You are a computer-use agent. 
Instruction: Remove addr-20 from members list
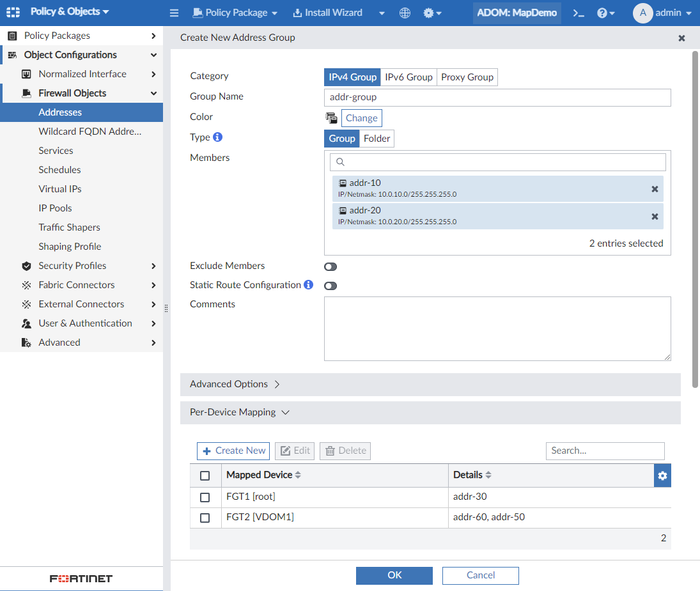click(655, 216)
